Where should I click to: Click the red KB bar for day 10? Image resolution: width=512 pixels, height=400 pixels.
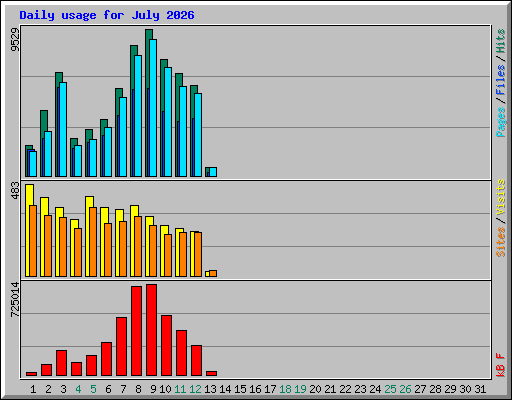click(166, 346)
